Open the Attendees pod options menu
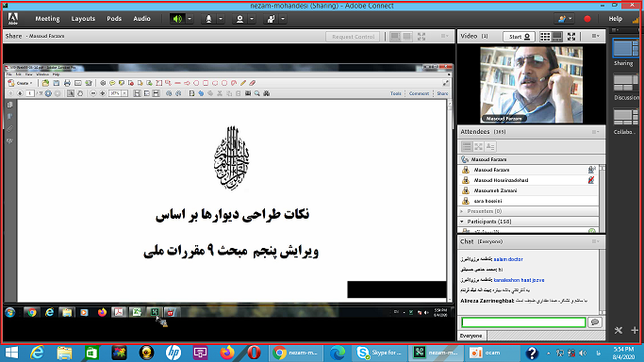Image resolution: width=644 pixels, height=362 pixels. click(x=595, y=132)
